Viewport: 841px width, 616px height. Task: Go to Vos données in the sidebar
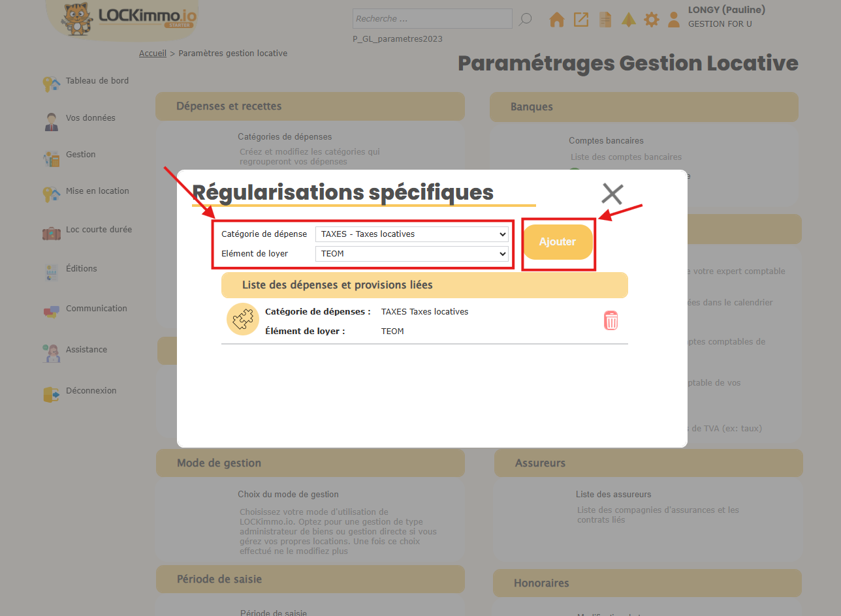[90, 118]
